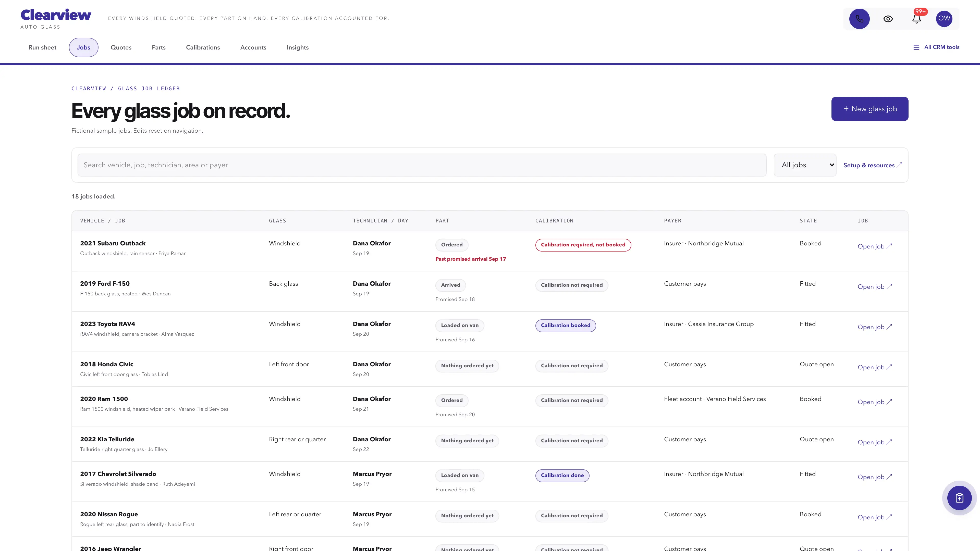Focus the vehicle and job search field
The height and width of the screenshot is (551, 980).
[422, 165]
